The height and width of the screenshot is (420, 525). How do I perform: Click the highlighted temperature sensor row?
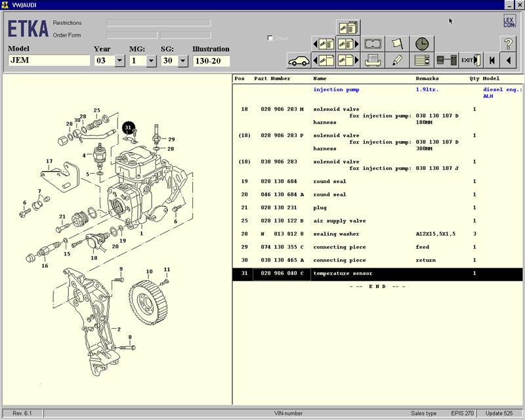(377, 274)
